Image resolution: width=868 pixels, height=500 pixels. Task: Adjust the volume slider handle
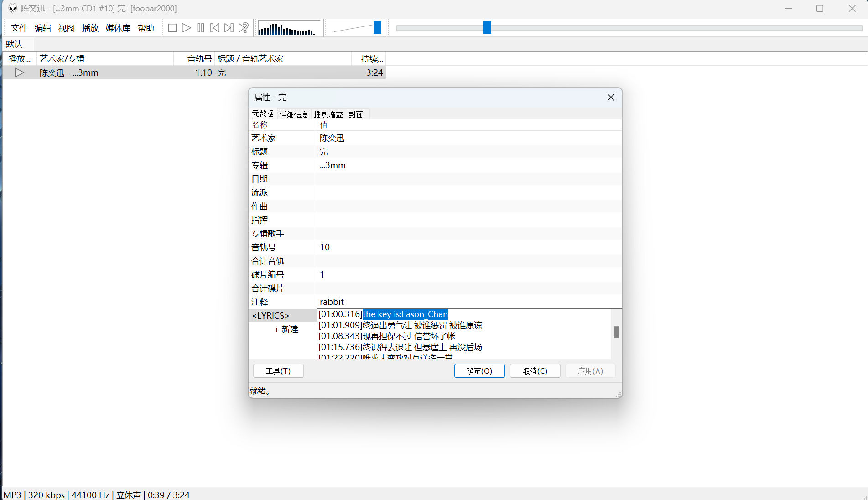pyautogui.click(x=377, y=28)
